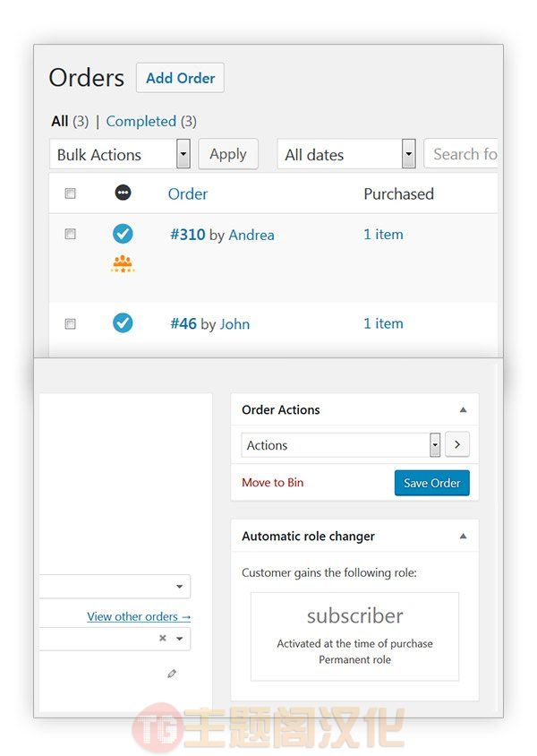Viewport: 537px width, 756px height.
Task: Collapse the Automatic role changer panel
Action: (463, 537)
